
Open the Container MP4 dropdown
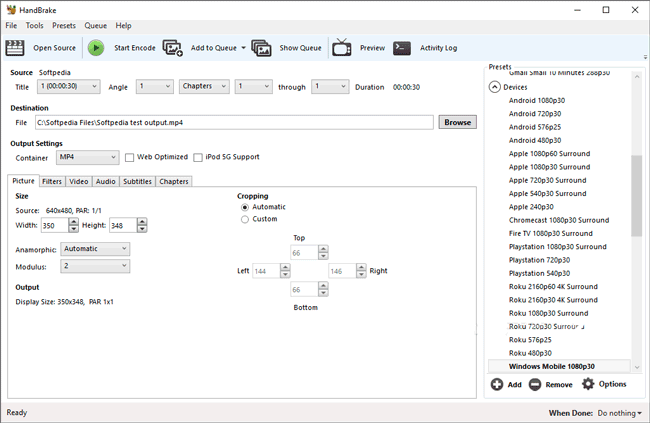pyautogui.click(x=88, y=157)
